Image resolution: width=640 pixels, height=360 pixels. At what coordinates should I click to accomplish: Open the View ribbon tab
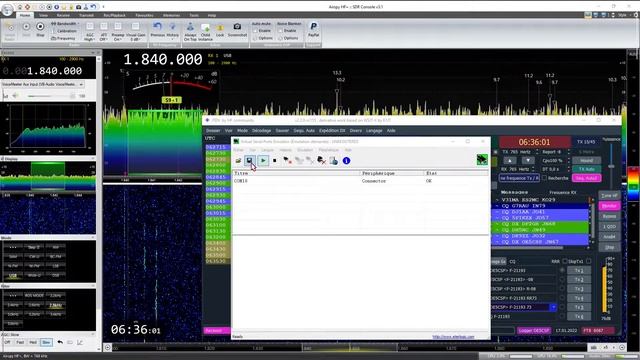pyautogui.click(x=43, y=15)
